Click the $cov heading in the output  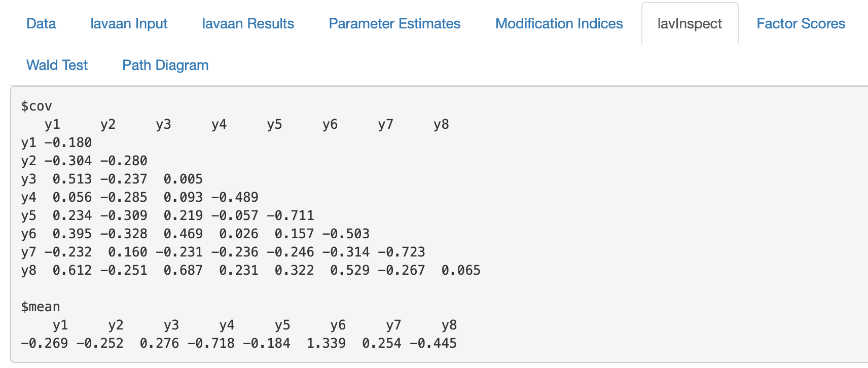pyautogui.click(x=37, y=106)
